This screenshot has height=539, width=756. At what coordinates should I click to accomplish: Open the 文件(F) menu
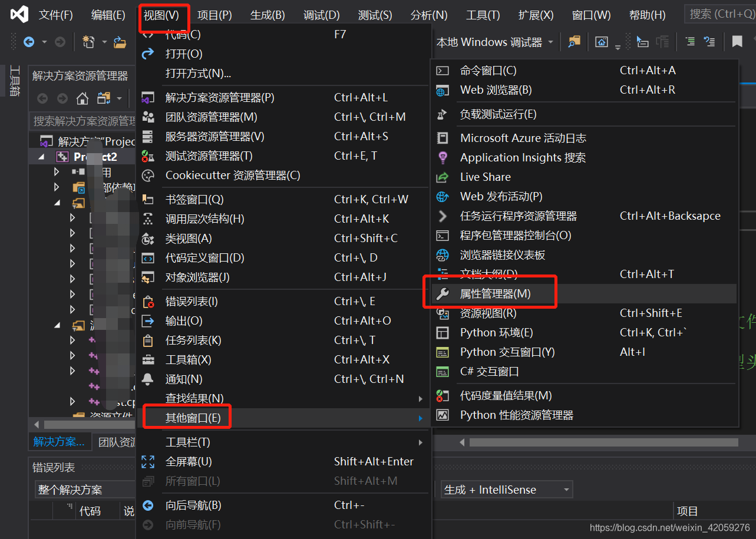click(x=56, y=15)
